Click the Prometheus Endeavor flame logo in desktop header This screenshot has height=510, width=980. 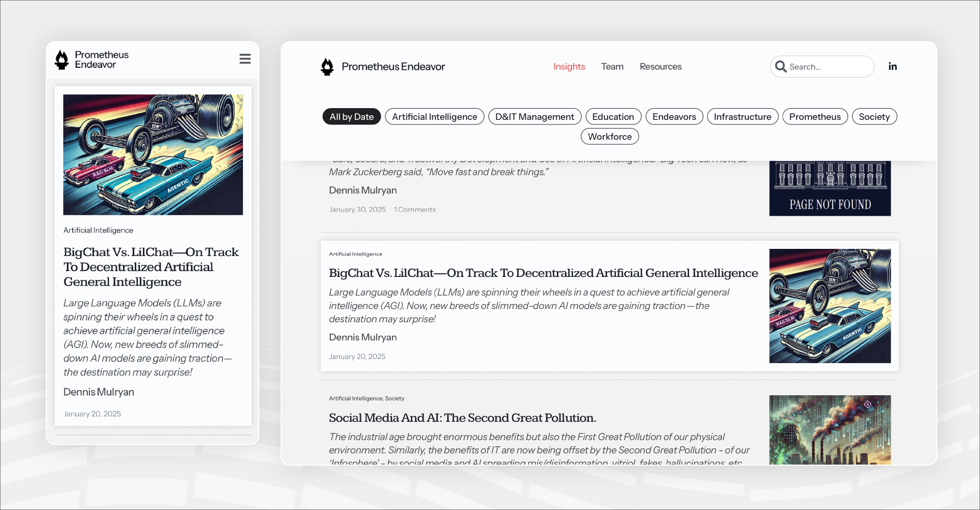(327, 66)
